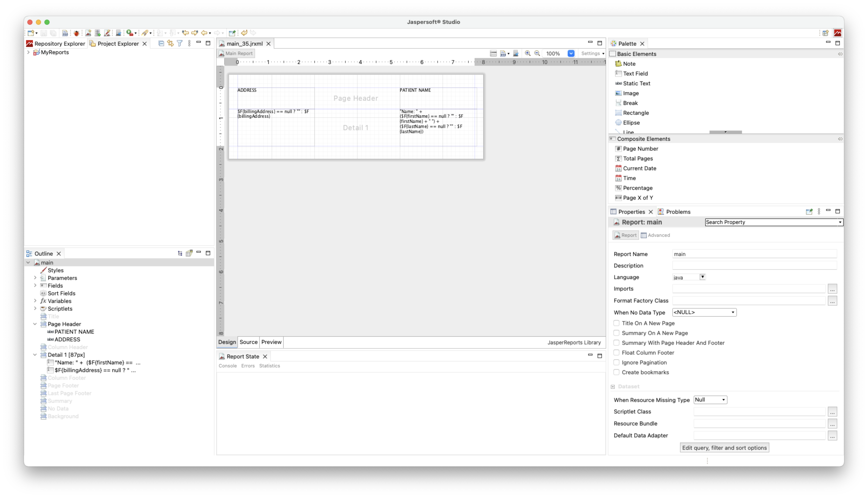Open the When No Data Type dropdown
Viewport: 868px width, 498px height.
pos(704,312)
